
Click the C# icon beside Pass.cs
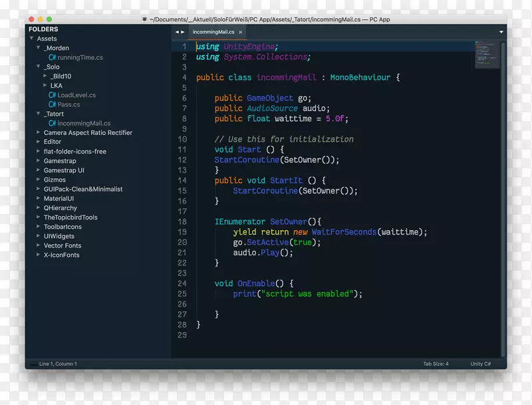pos(52,104)
